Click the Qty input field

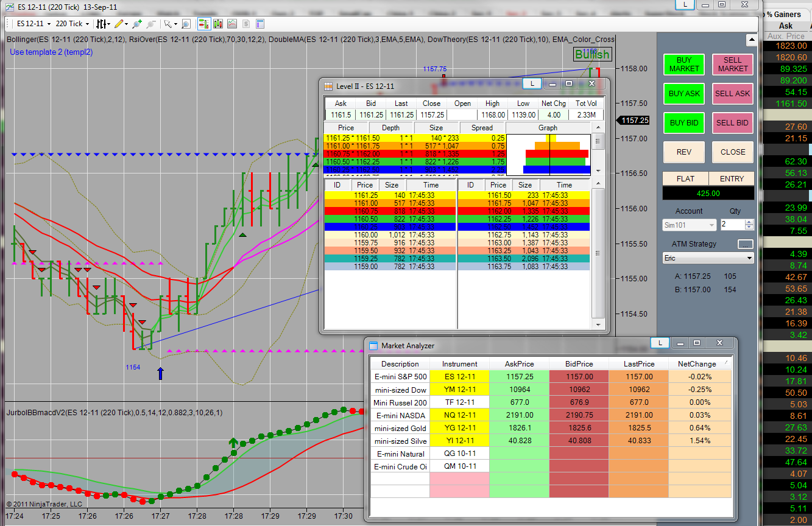coord(732,225)
